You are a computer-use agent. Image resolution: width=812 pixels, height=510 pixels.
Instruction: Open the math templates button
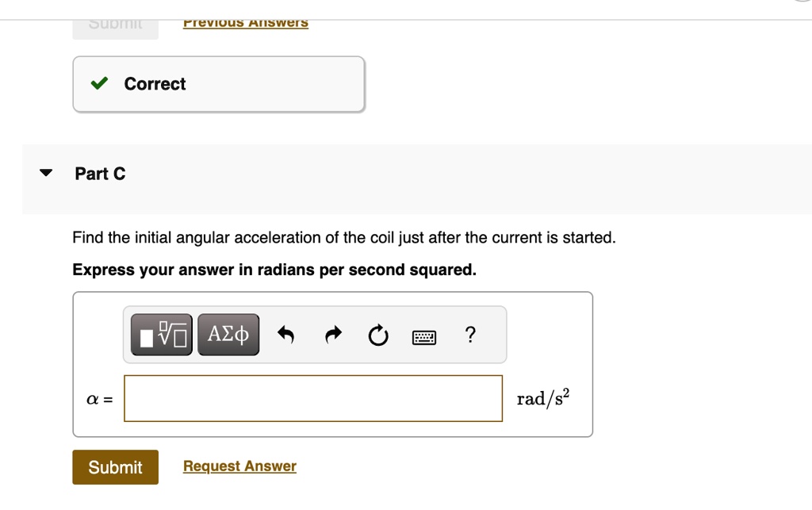click(163, 335)
